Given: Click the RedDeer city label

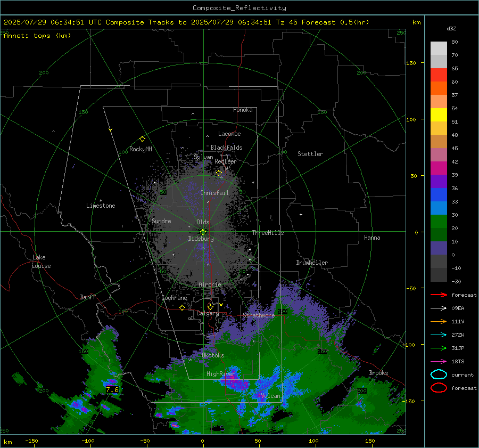Looking at the screenshot, I should pos(226,161).
